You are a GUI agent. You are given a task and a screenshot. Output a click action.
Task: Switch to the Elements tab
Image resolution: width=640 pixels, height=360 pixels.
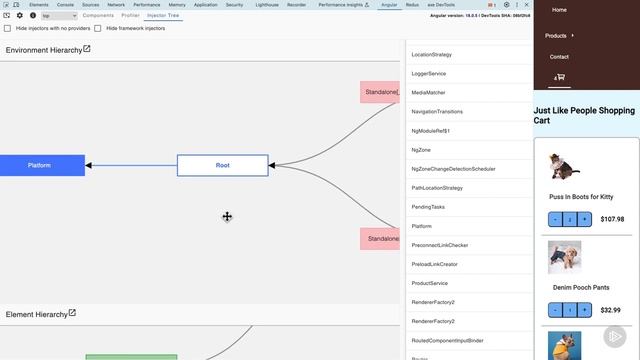coord(39,5)
